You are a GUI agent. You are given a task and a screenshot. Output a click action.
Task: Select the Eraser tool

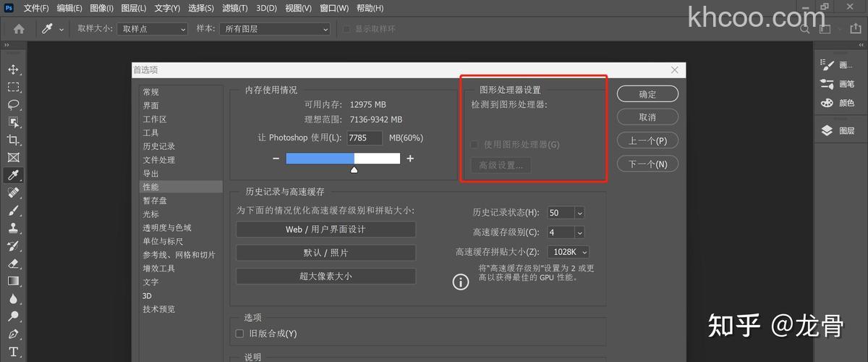click(x=13, y=264)
